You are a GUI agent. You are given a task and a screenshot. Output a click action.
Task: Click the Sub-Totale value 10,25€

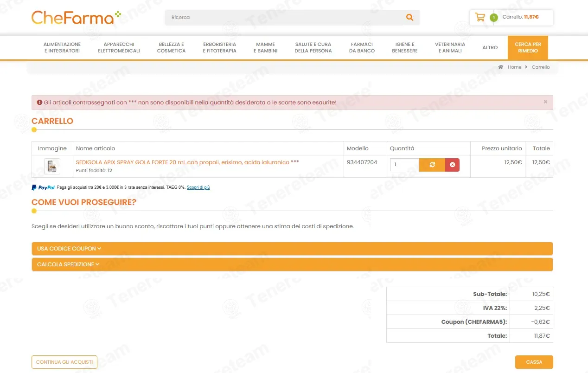click(541, 294)
